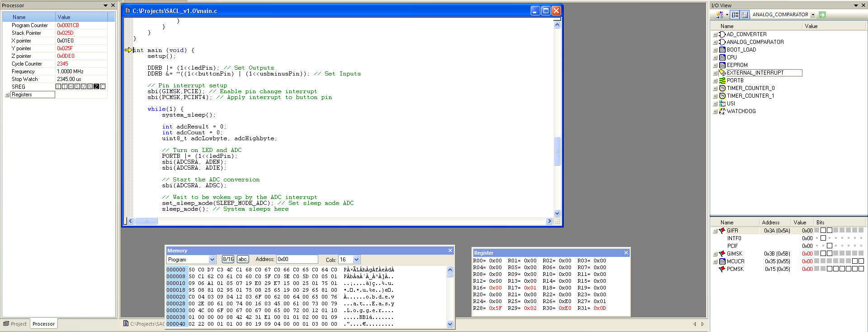Open the Program memory type dropdown
Image resolution: width=868 pixels, height=332 pixels.
click(212, 260)
